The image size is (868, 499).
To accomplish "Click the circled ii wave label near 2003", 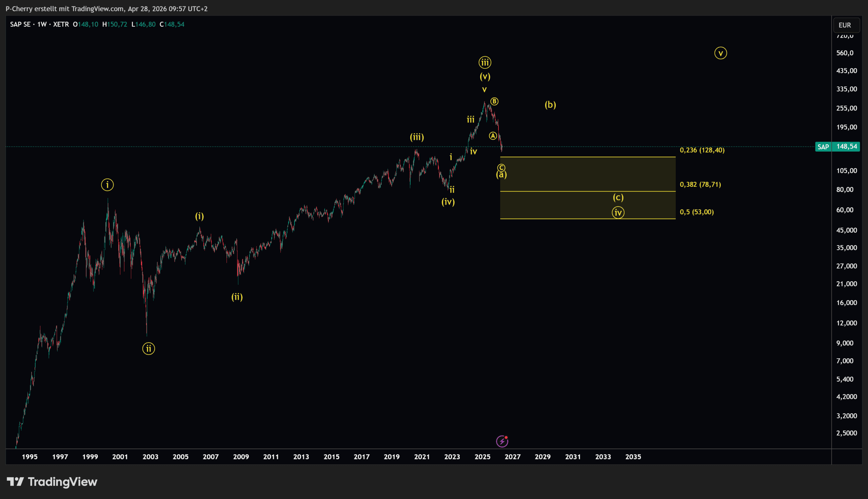I will [149, 349].
